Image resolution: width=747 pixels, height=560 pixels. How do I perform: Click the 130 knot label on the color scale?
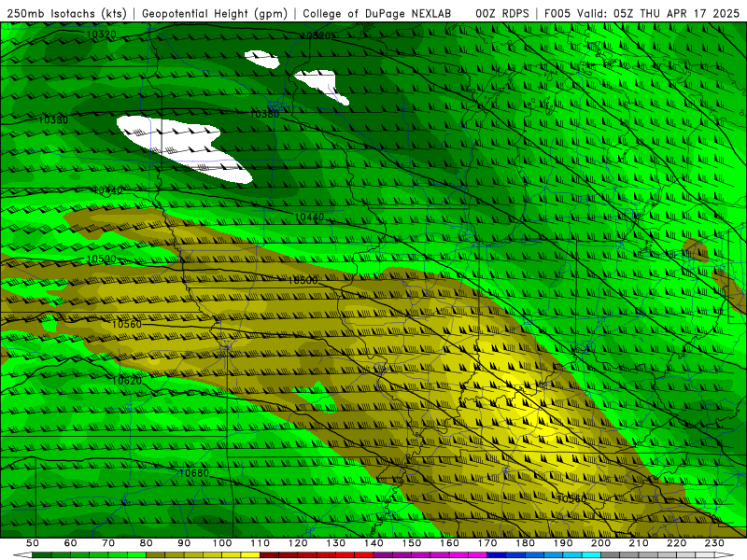point(336,543)
